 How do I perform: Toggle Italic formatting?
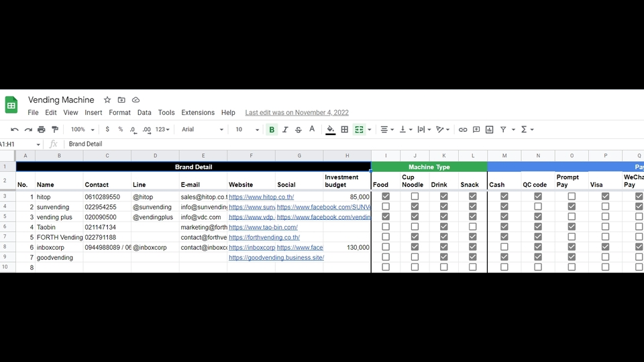285,130
